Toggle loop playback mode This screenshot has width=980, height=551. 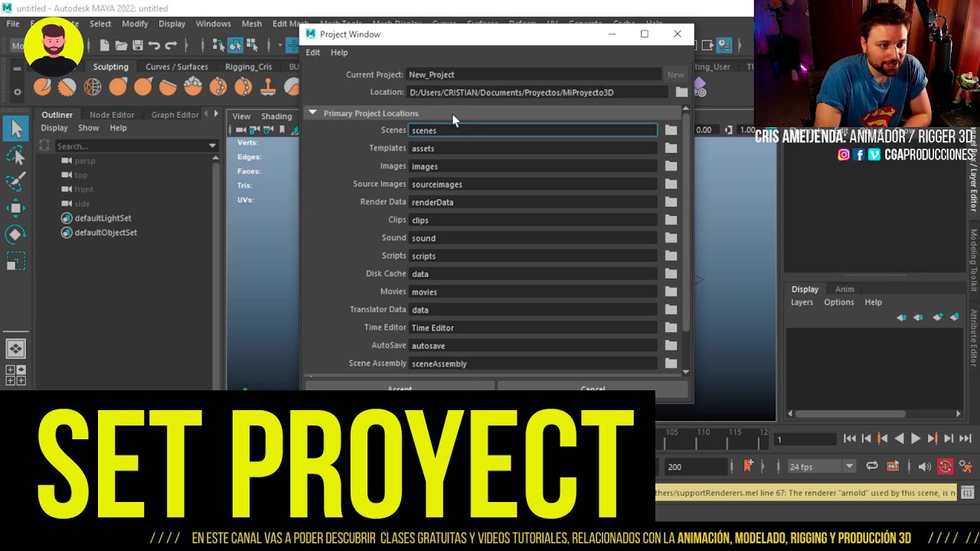[x=871, y=466]
